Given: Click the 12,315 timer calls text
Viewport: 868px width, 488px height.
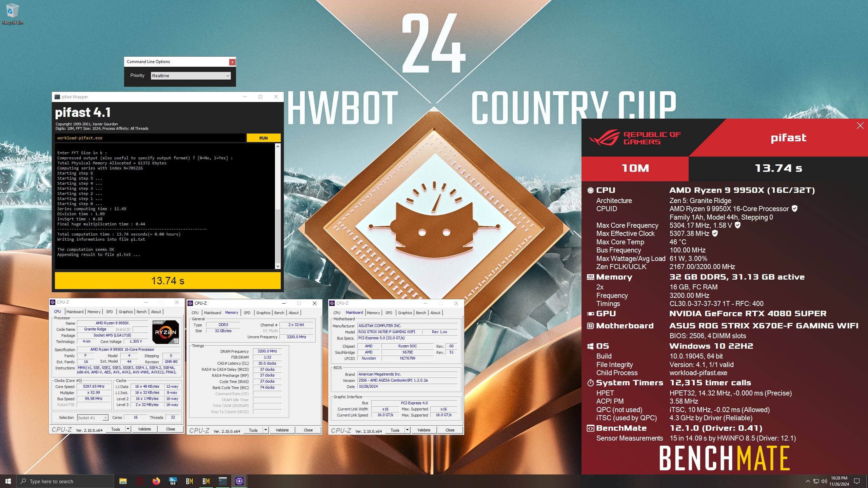Looking at the screenshot, I should coord(710,383).
